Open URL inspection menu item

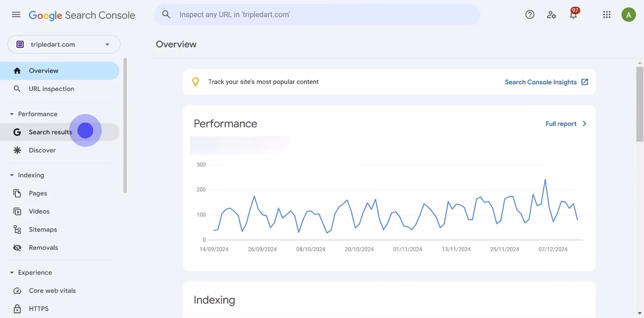tap(60, 89)
